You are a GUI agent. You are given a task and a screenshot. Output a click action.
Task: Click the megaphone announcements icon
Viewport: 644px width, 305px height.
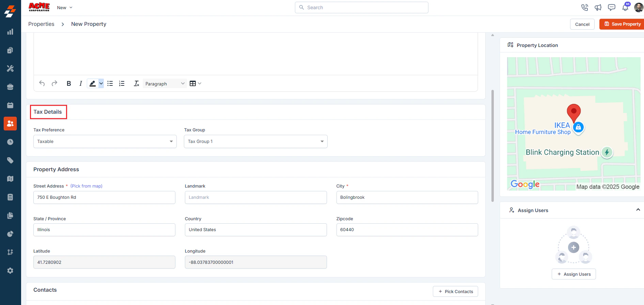[x=598, y=7]
